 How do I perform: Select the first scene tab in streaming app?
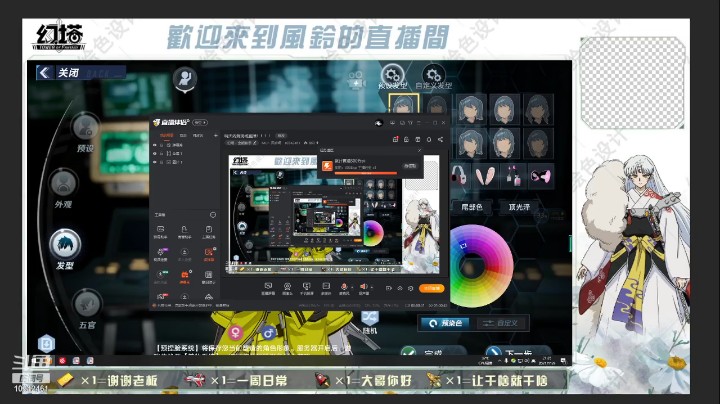point(166,135)
